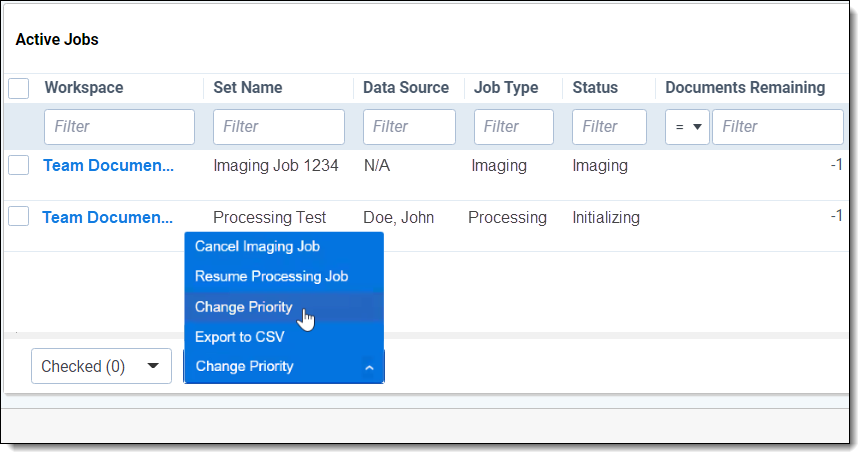The height and width of the screenshot is (452, 858).
Task: Select the Imaging job type cell
Action: pos(499,165)
